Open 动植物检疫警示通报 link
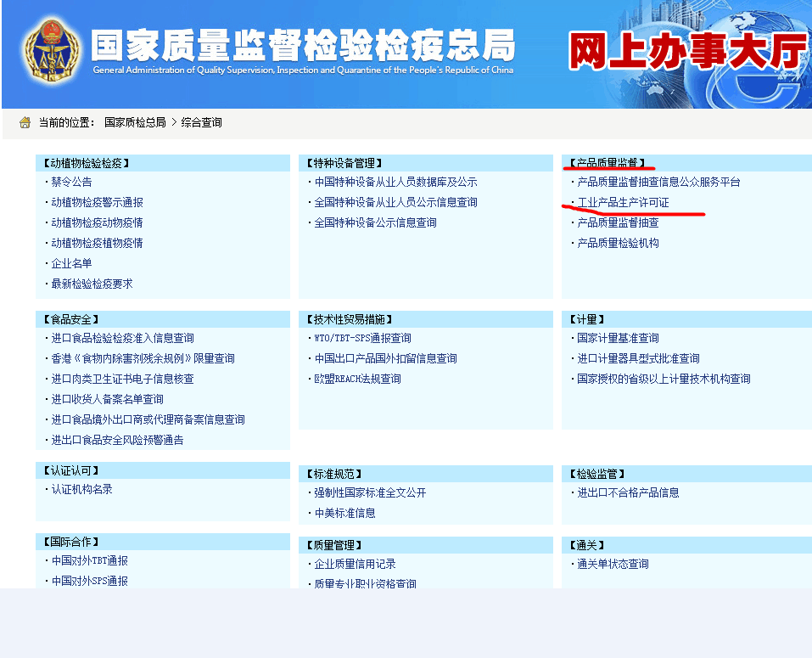The image size is (812, 658). pyautogui.click(x=97, y=202)
